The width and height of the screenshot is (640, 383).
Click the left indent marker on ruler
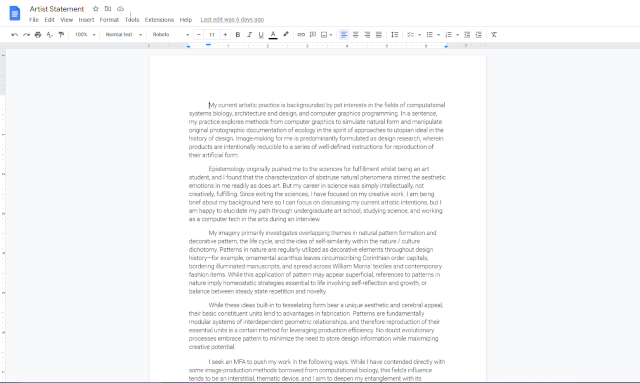pyautogui.click(x=189, y=47)
